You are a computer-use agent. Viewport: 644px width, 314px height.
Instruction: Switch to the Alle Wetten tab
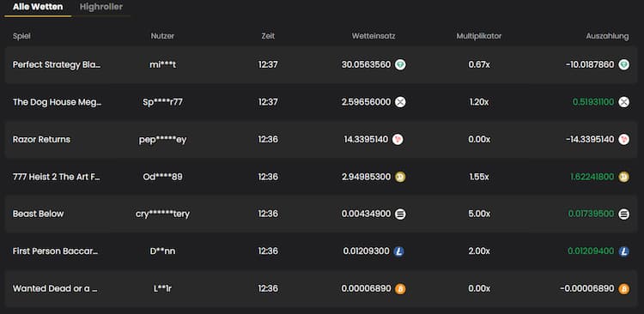coord(38,7)
